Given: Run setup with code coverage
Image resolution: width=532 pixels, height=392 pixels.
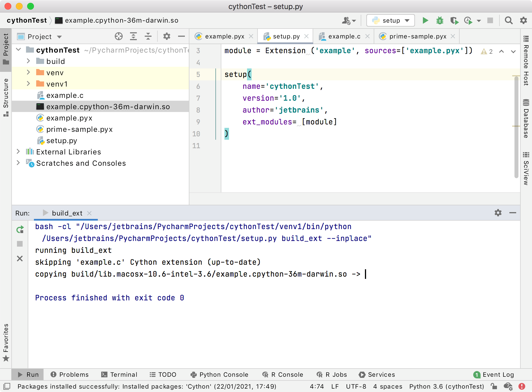Looking at the screenshot, I should [455, 20].
